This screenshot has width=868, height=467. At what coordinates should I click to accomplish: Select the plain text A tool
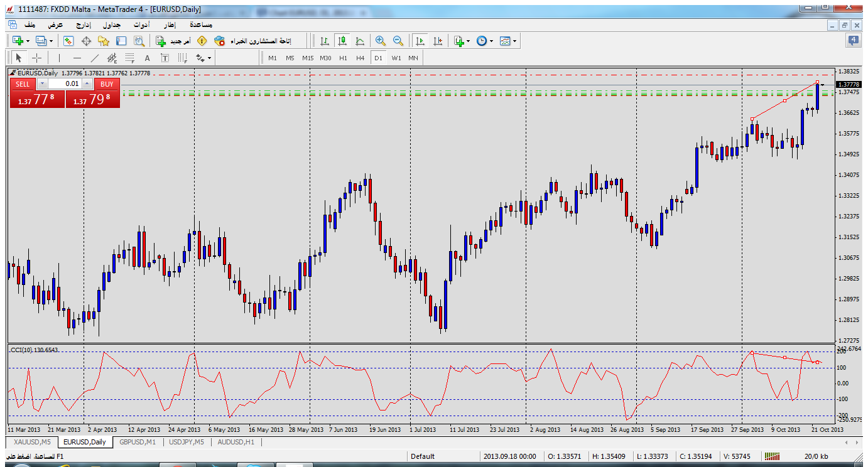pos(148,58)
